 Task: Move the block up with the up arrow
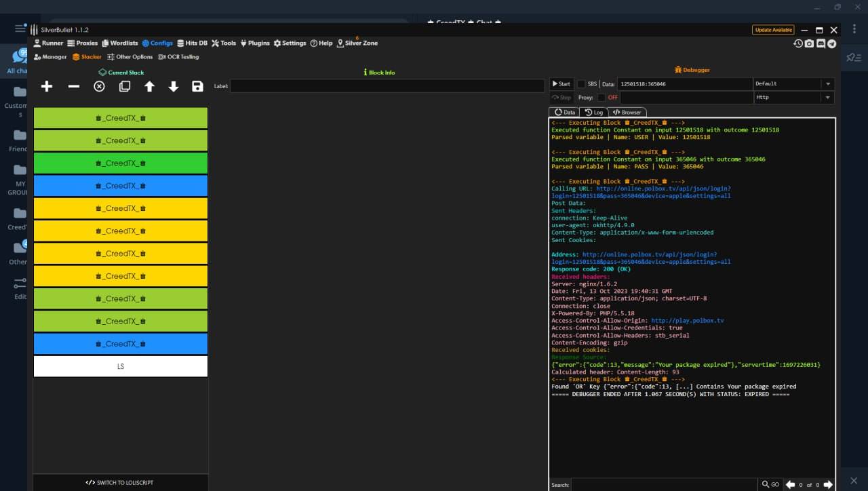149,86
